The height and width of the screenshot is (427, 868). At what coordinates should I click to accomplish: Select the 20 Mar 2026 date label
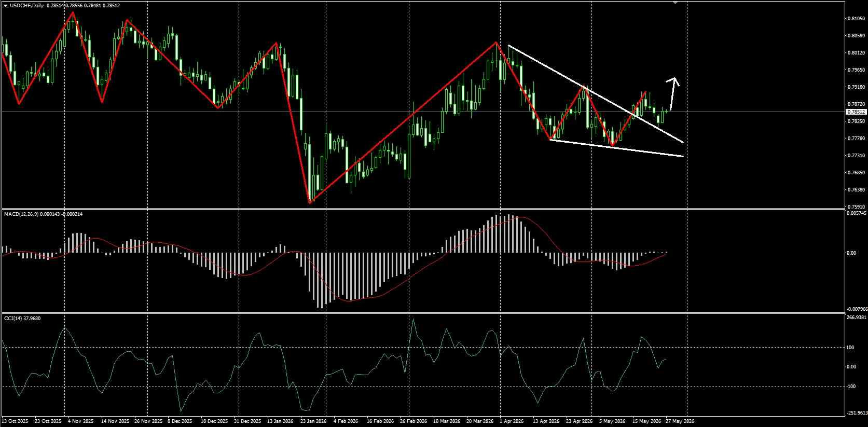click(479, 421)
